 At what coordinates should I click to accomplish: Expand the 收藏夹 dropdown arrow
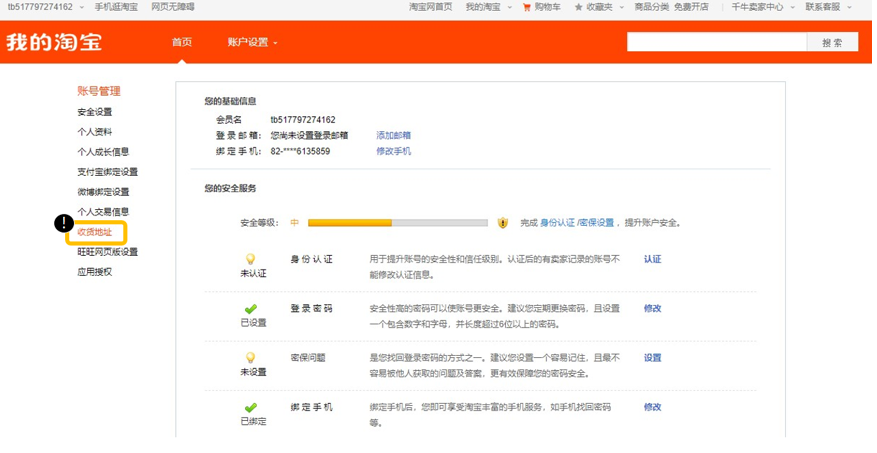tap(621, 7)
